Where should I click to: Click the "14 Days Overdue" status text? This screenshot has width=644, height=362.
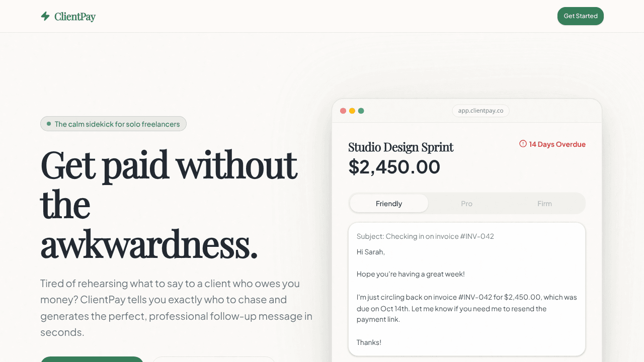557,144
